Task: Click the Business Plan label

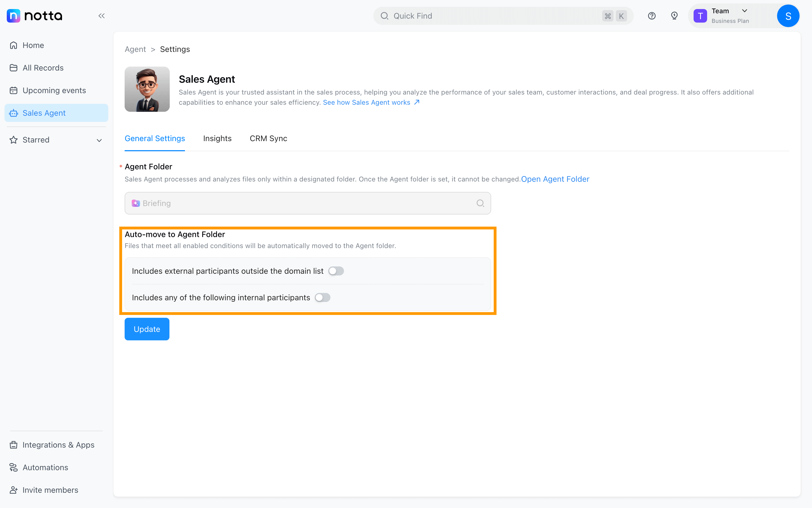Action: 730,21
